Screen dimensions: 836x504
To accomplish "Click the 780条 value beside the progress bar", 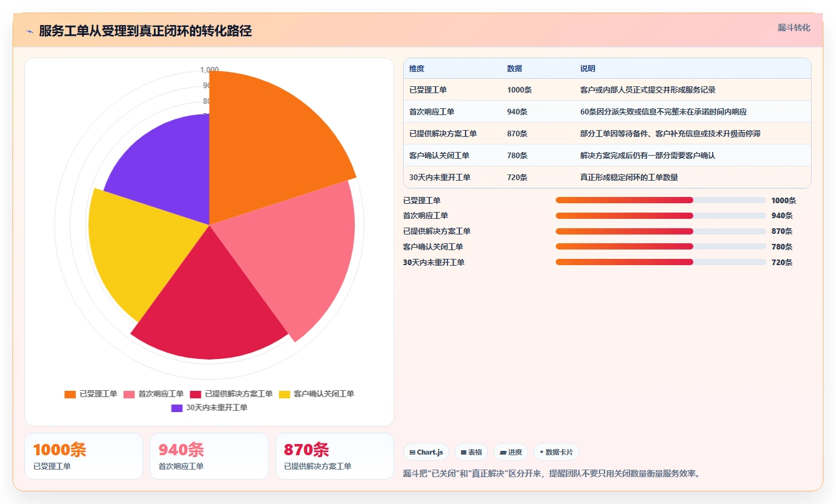I will pos(782,247).
